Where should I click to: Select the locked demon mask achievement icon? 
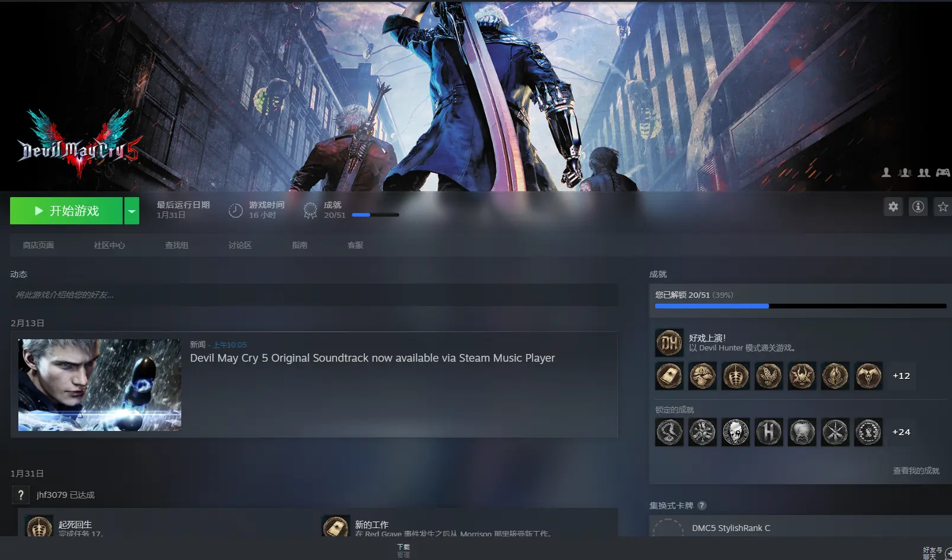point(802,432)
